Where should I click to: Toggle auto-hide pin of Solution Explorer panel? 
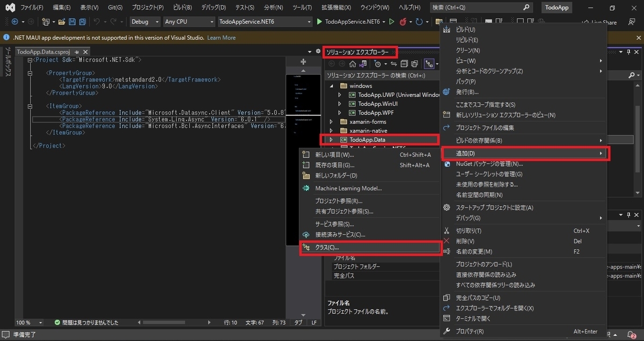click(629, 52)
